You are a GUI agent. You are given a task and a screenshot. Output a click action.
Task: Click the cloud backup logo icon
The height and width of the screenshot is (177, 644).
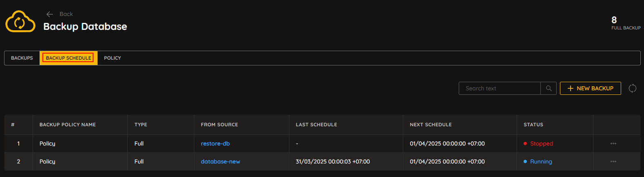coord(20,22)
